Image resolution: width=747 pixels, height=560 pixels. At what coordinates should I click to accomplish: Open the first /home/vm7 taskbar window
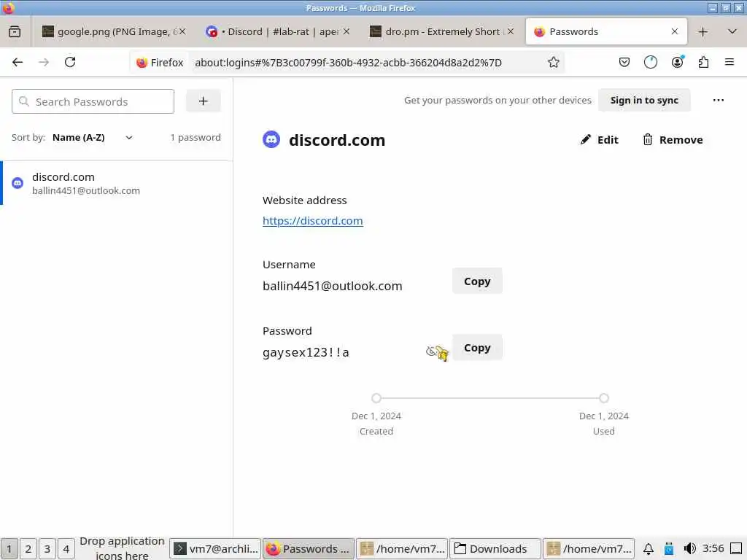pos(402,549)
